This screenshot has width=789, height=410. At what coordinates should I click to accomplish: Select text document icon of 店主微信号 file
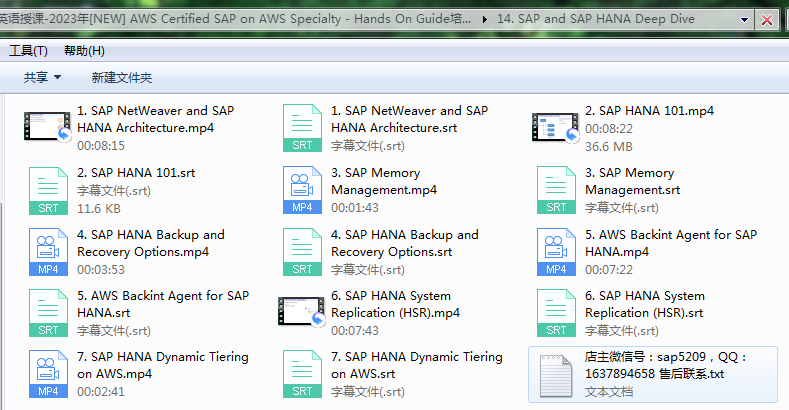point(556,375)
